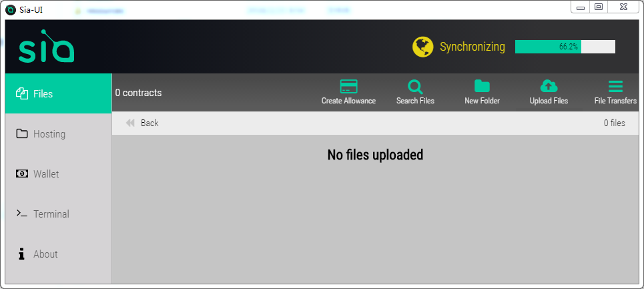Screen dimensions: 644x289
Task: Open the Wallet tab
Action: pos(58,174)
